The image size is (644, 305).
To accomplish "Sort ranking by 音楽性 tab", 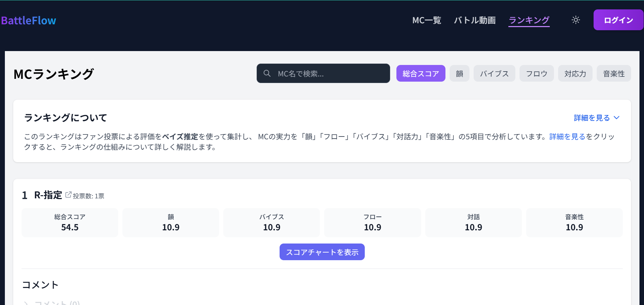I will (x=614, y=73).
